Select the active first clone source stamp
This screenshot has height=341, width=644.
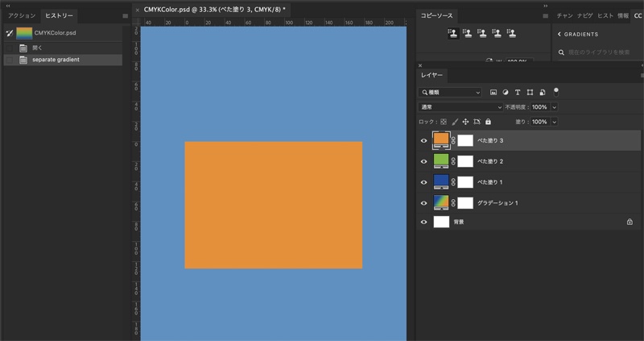(453, 33)
